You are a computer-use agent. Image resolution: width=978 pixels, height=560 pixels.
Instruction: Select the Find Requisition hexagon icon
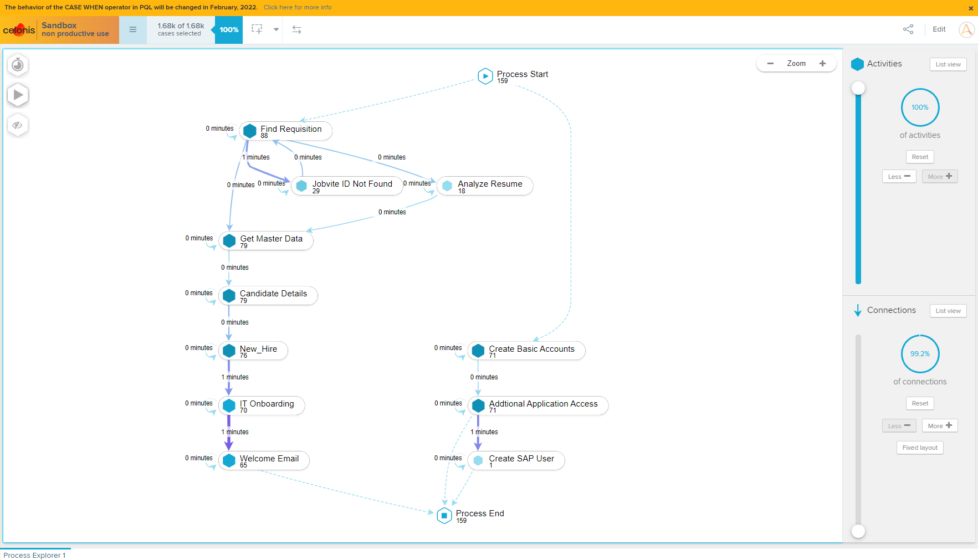point(250,131)
